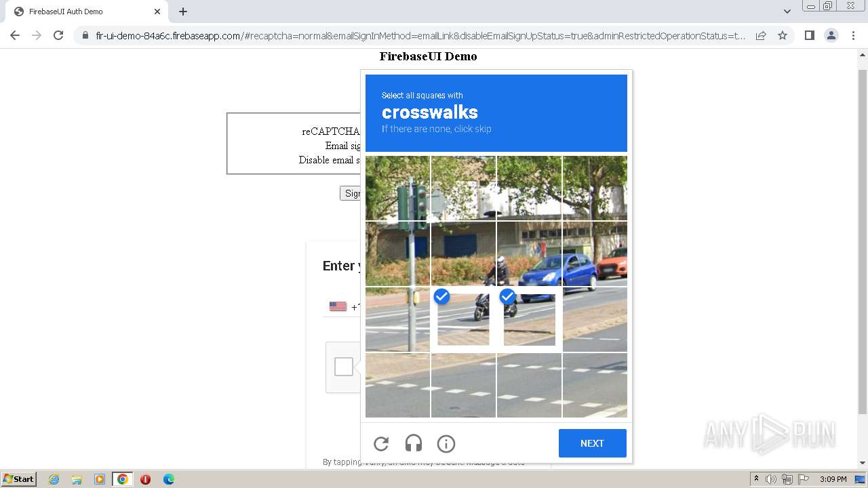This screenshot has height=488, width=868.
Task: Open the media player taskbar icon
Action: [100, 479]
